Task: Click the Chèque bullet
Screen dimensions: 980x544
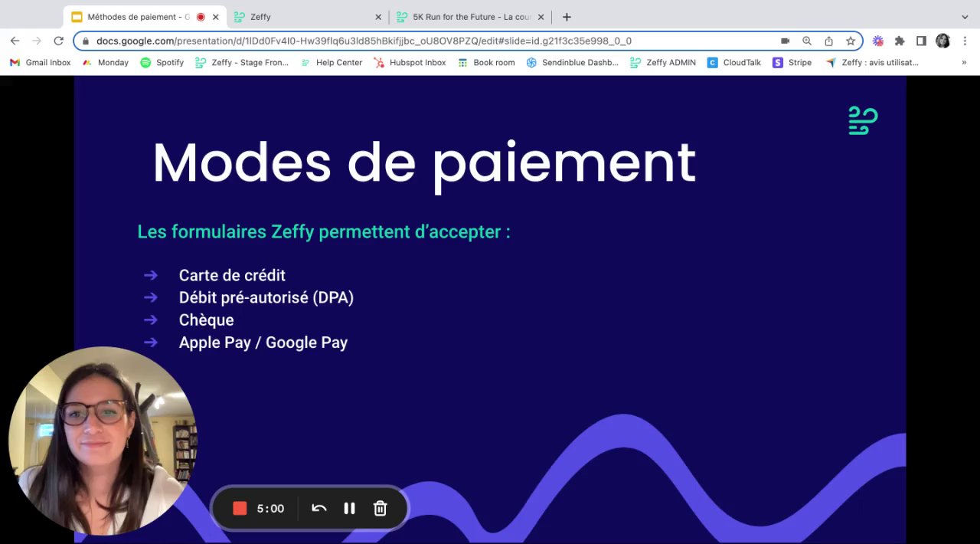Action: tap(207, 320)
